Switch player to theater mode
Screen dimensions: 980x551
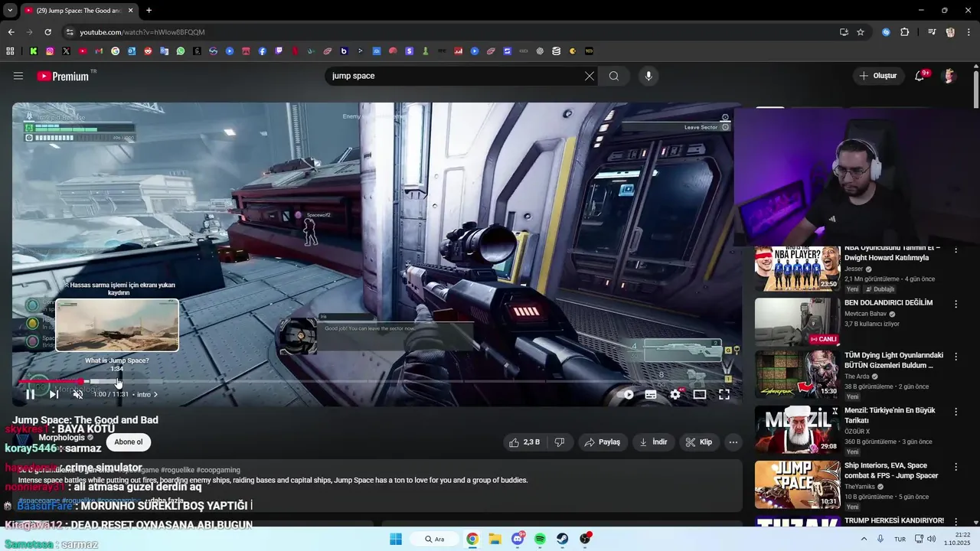pos(700,395)
